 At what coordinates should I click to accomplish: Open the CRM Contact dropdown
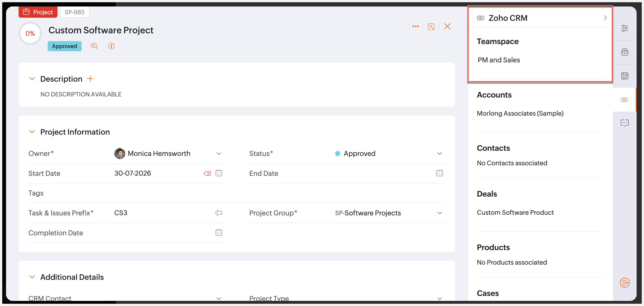(x=219, y=298)
